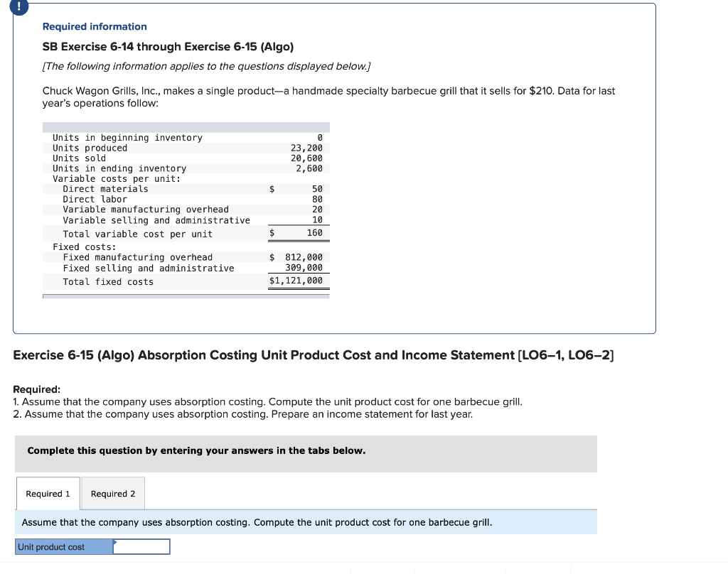This screenshot has height=574, width=728.
Task: Switch to the Required 2 tab
Action: point(112,493)
